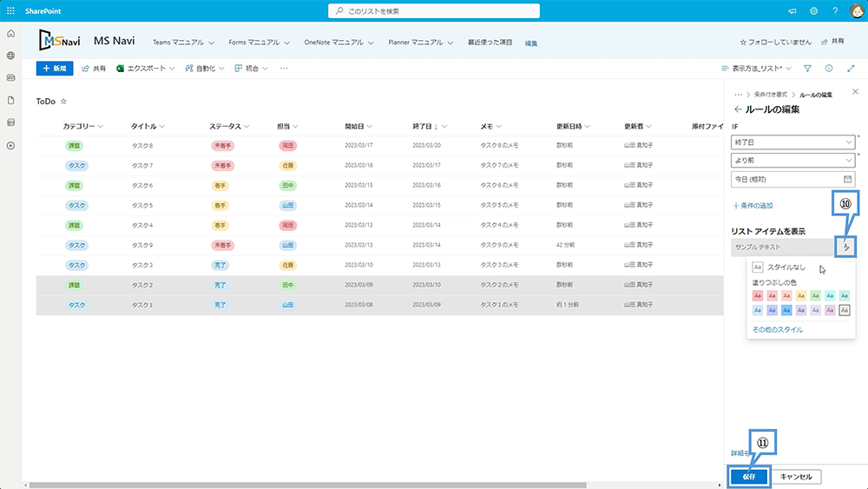Click the 新規 new item button
The height and width of the screenshot is (489, 868).
click(x=55, y=69)
